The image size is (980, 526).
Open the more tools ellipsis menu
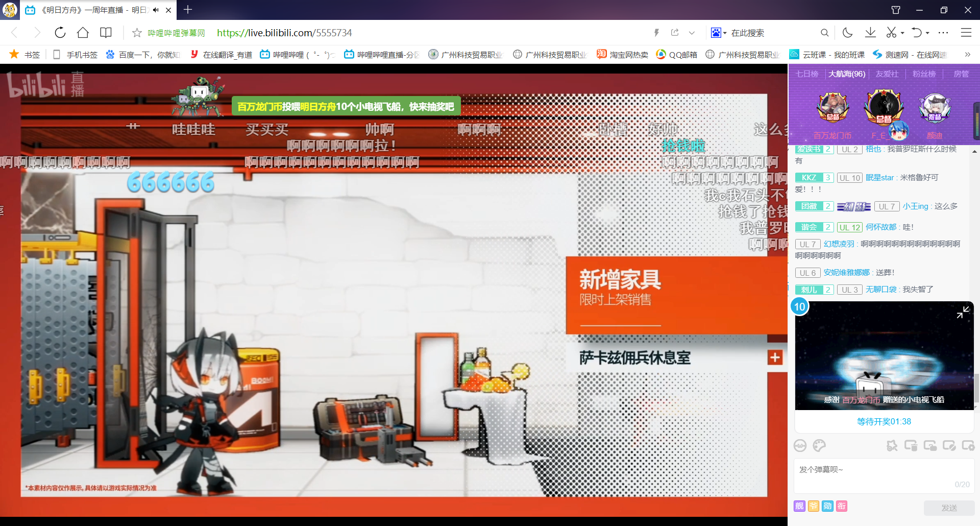click(x=943, y=33)
